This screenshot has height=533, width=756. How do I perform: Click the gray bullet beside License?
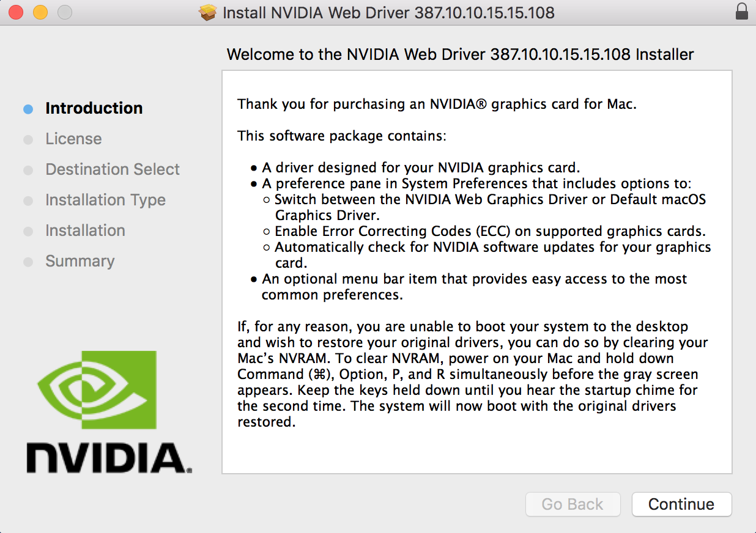pos(28,140)
